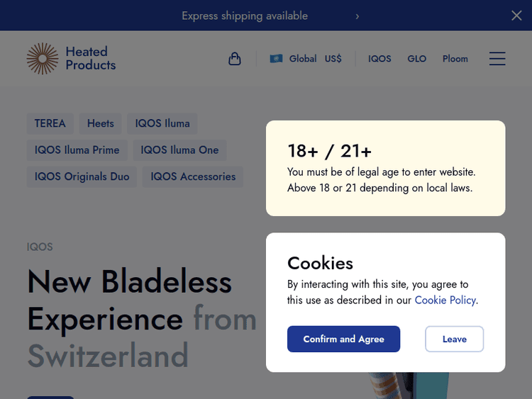Go to the GLO menu item
This screenshot has width=532, height=399.
click(x=417, y=59)
